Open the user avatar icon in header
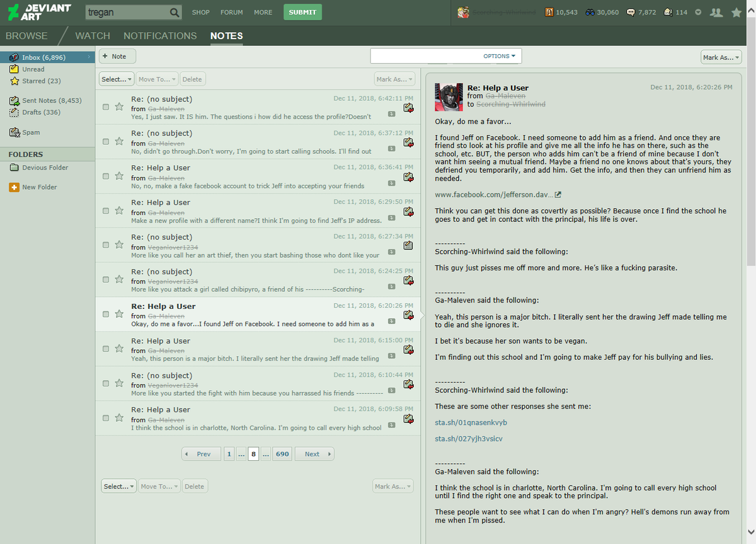Image resolution: width=756 pixels, height=544 pixels. [x=464, y=12]
